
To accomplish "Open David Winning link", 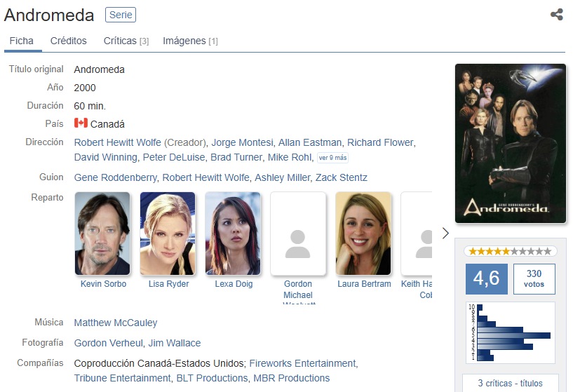I will [106, 157].
